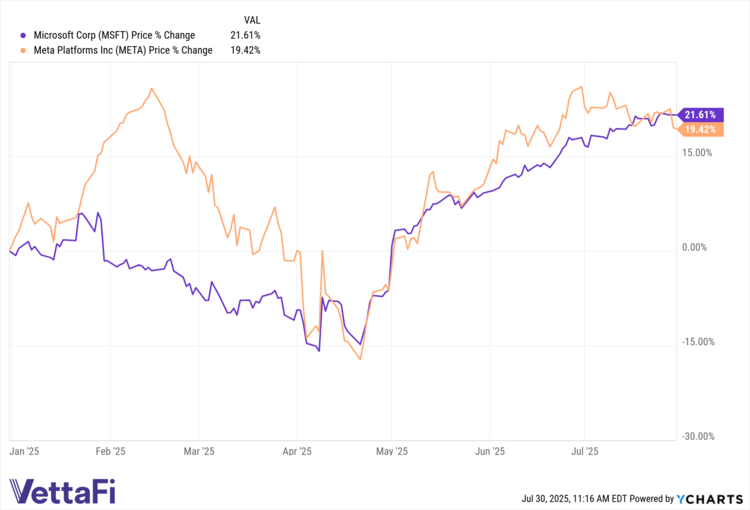Viewport: 750px width, 510px height.
Task: Select Microsoft Corp (MSFT) Price % Change label
Action: click(113, 35)
